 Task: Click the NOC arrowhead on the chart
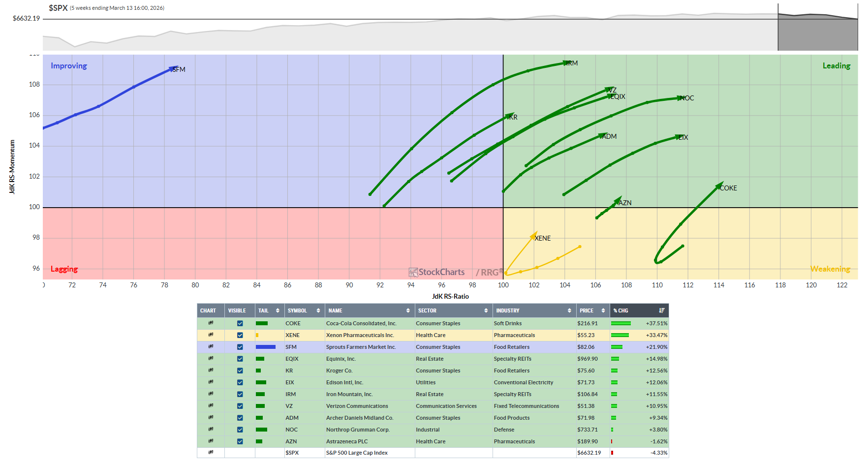[681, 98]
